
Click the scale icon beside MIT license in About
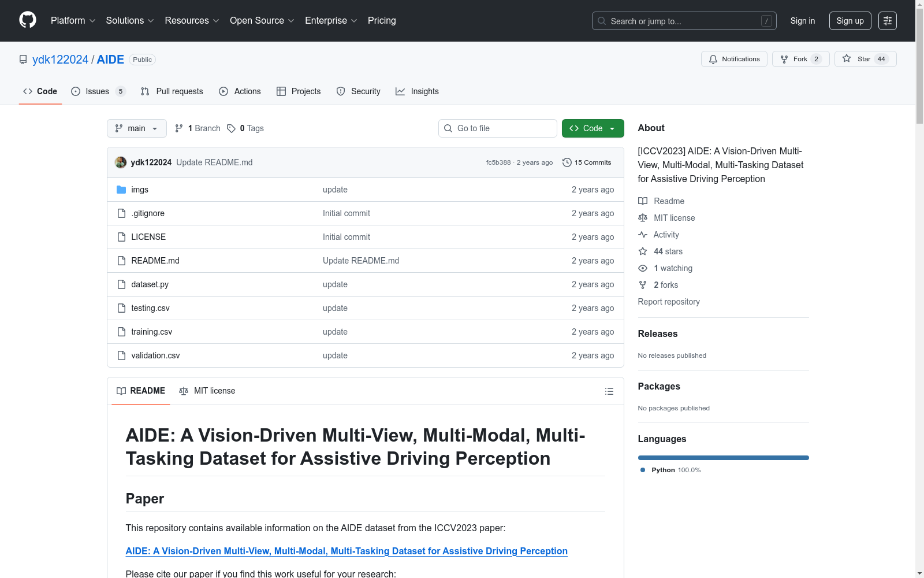tap(643, 218)
